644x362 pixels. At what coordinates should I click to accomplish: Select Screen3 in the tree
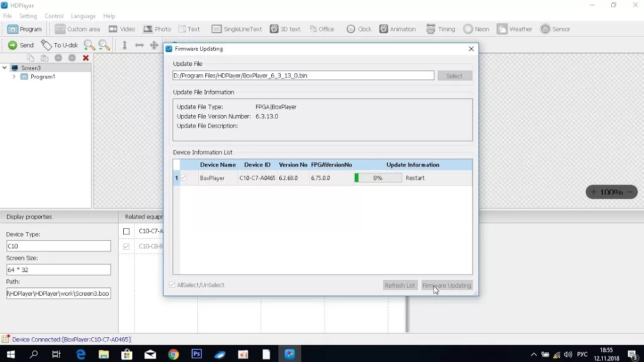(x=31, y=68)
